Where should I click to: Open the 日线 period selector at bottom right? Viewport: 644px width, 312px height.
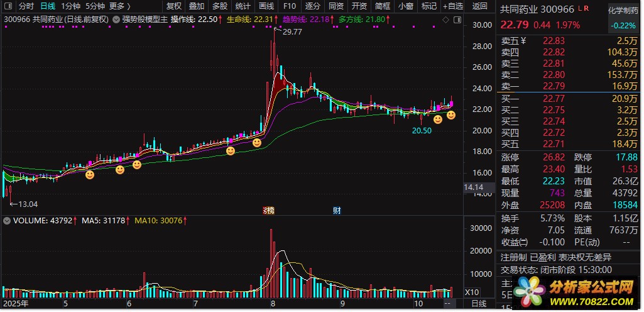pos(479,304)
